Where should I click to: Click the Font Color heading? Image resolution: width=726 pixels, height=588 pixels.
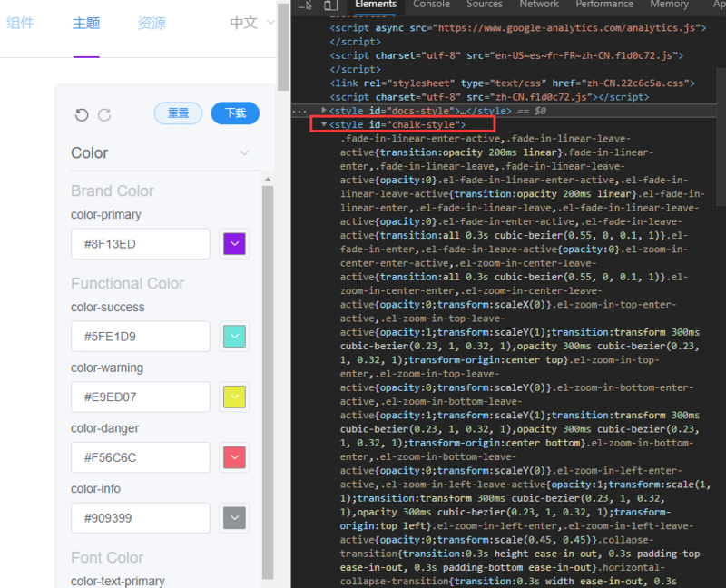click(x=107, y=557)
